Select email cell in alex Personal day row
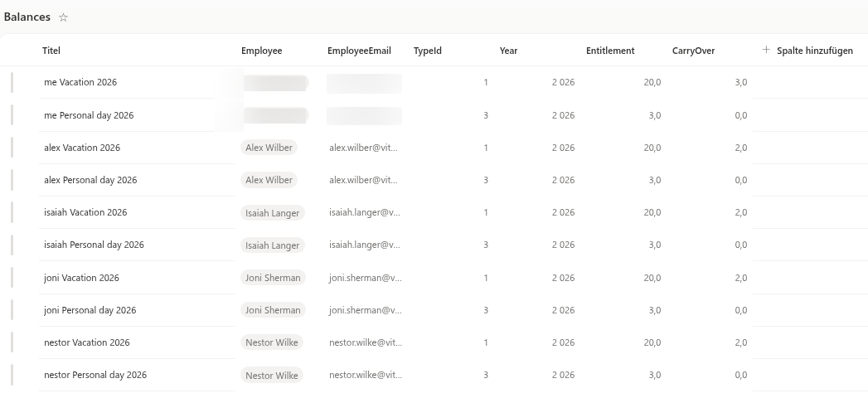The width and height of the screenshot is (868, 398). pos(363,180)
